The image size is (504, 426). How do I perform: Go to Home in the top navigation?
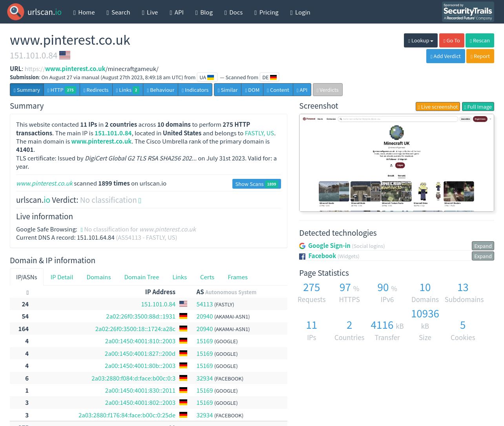point(84,12)
